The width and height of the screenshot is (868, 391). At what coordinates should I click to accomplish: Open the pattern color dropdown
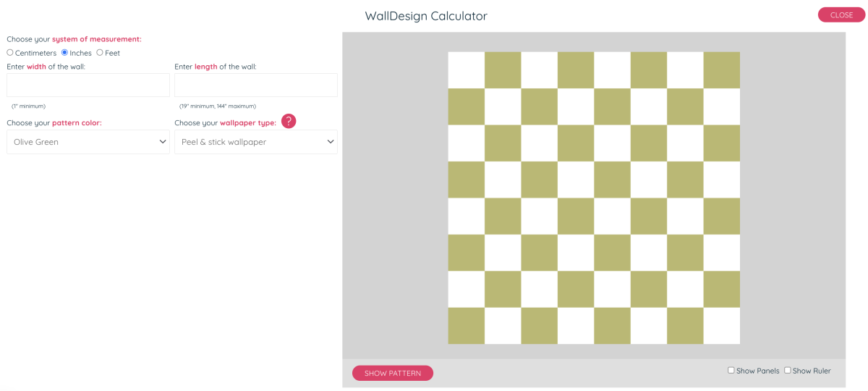88,142
